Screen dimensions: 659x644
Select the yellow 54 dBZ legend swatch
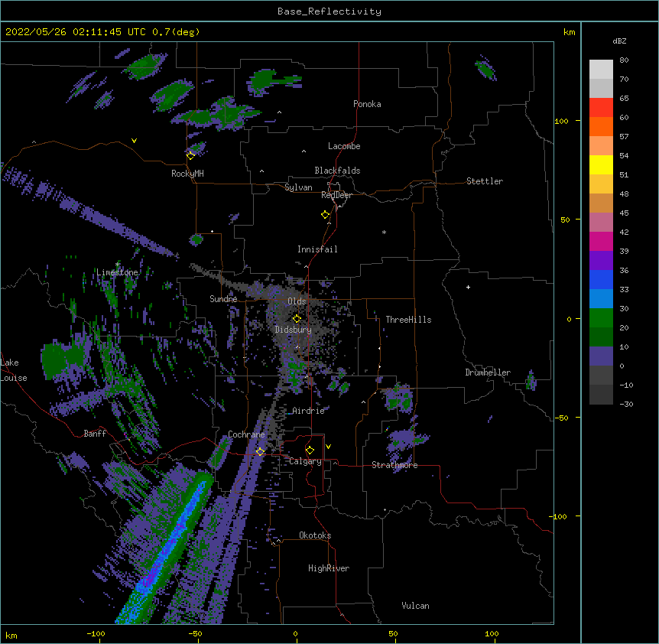(x=601, y=164)
